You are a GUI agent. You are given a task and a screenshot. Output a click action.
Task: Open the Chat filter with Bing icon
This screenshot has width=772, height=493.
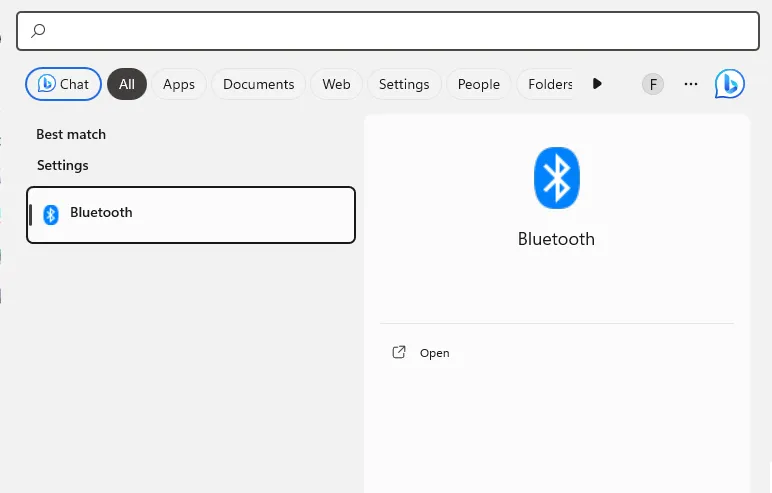tap(64, 84)
